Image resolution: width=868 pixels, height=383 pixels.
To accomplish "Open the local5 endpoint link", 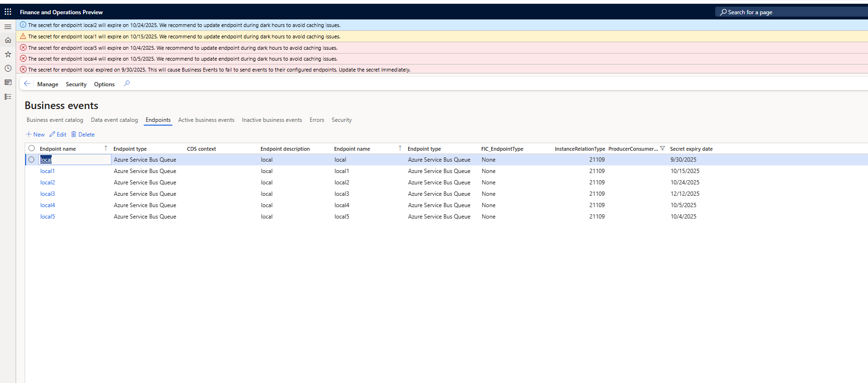I will [47, 217].
